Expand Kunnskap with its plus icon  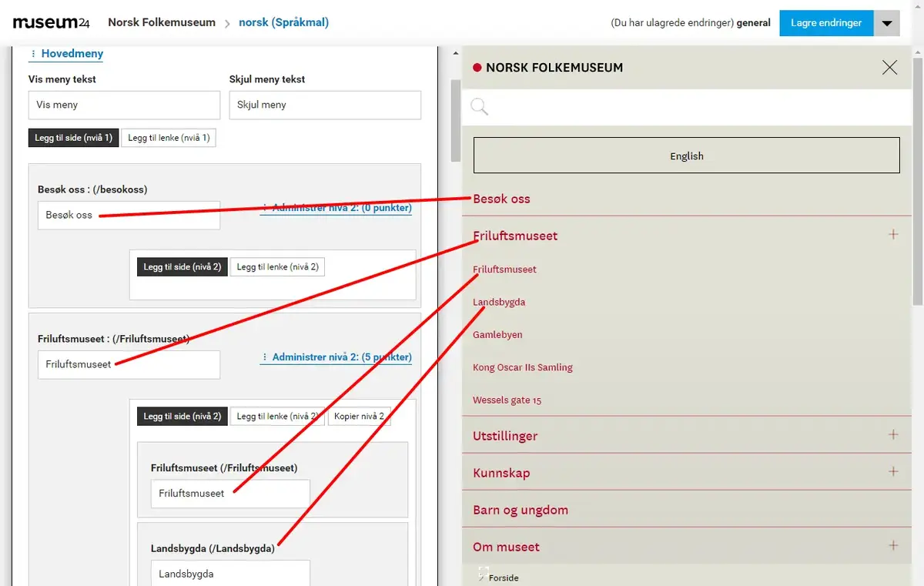(893, 471)
